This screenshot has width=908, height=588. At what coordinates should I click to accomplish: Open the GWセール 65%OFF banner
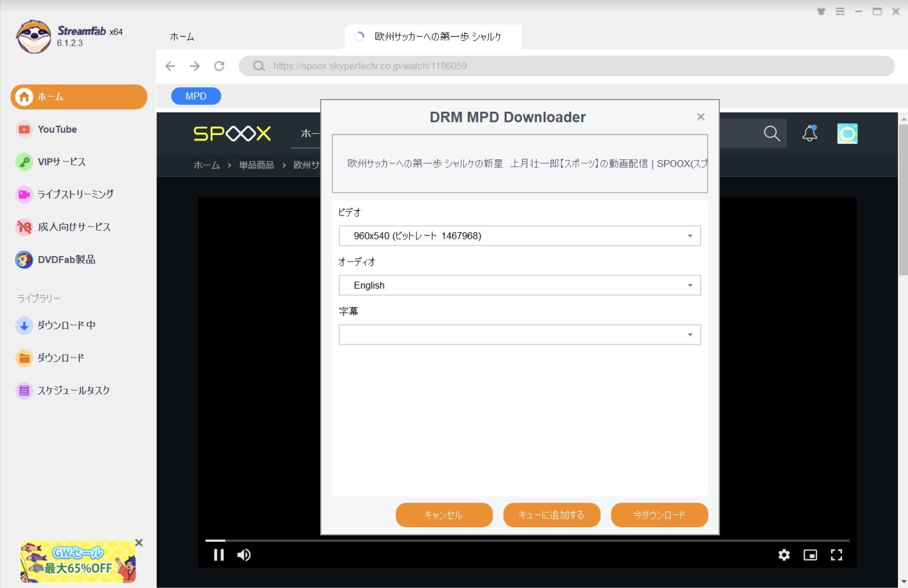point(78,561)
